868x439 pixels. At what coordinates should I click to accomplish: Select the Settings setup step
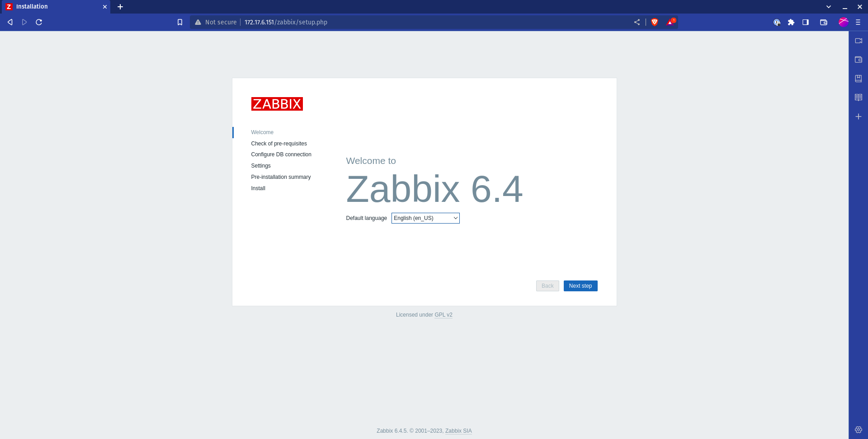tap(261, 166)
